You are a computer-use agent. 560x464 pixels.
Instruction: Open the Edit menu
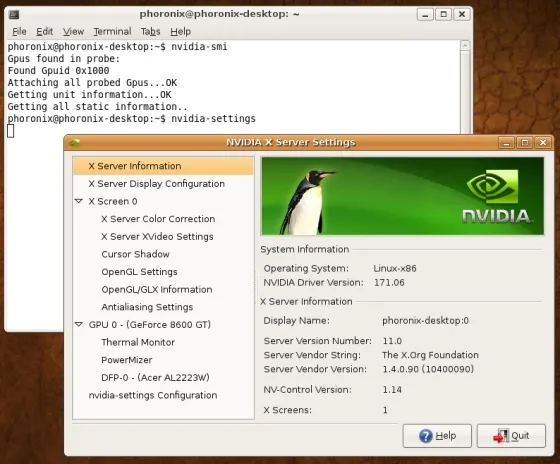45,31
